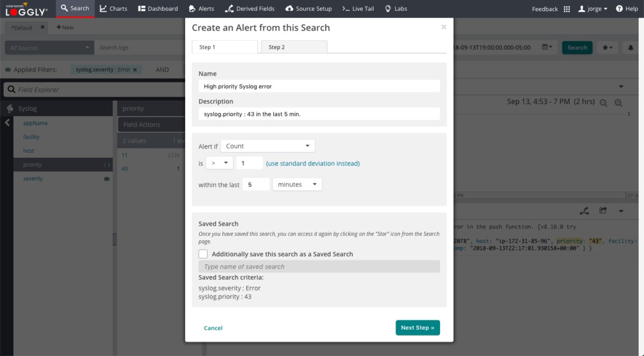
Task: Open the All Sources dropdown
Action: pyautogui.click(x=48, y=48)
